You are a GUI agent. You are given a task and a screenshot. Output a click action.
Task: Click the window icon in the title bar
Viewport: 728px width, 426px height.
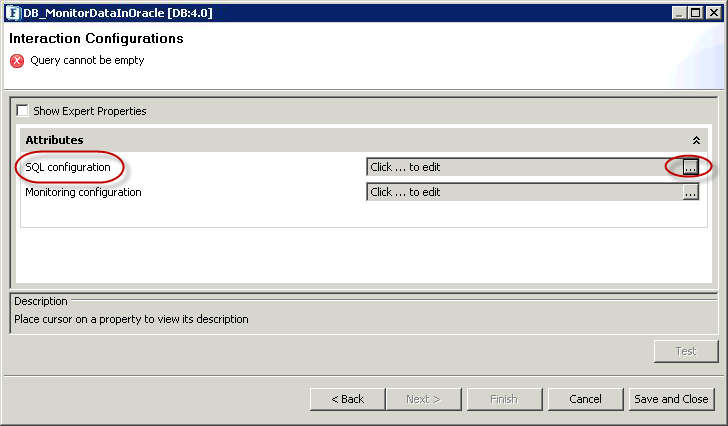tap(13, 13)
